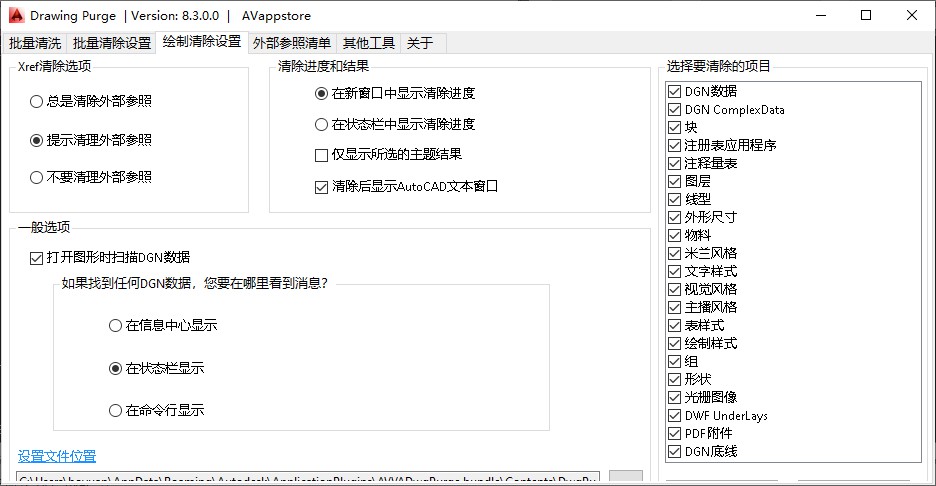This screenshot has height=486, width=936.
Task: Click the browse button beside the path field
Action: (x=626, y=478)
